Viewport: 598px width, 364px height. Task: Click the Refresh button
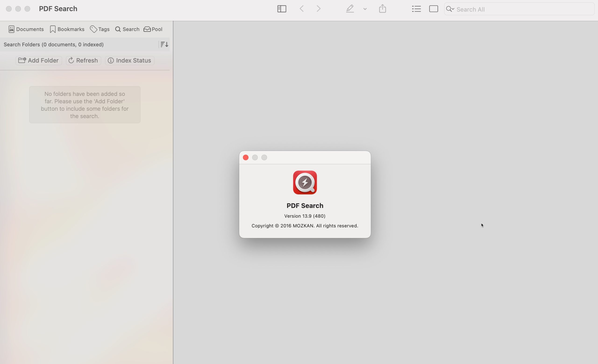(x=83, y=60)
